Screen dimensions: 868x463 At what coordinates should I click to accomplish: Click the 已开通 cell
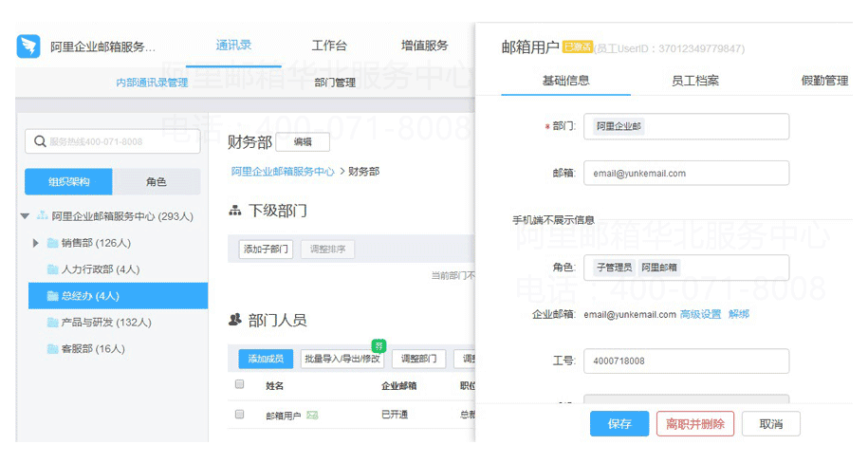pyautogui.click(x=395, y=415)
